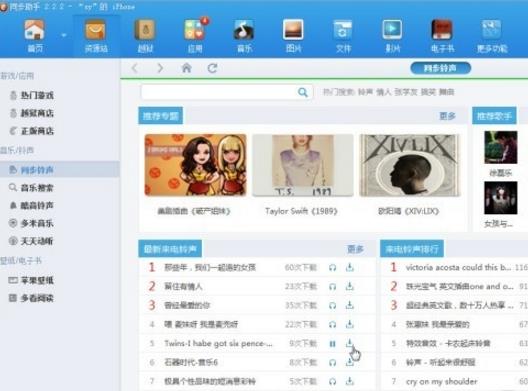This screenshot has width=528, height=391.
Task: Pause the playing Twins ringtone
Action: click(332, 344)
